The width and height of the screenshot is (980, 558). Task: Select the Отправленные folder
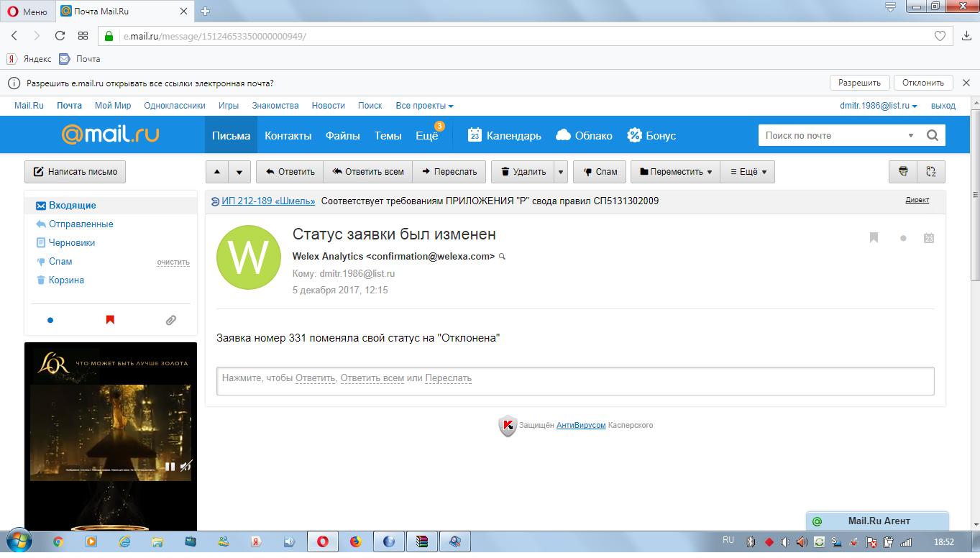coord(81,224)
